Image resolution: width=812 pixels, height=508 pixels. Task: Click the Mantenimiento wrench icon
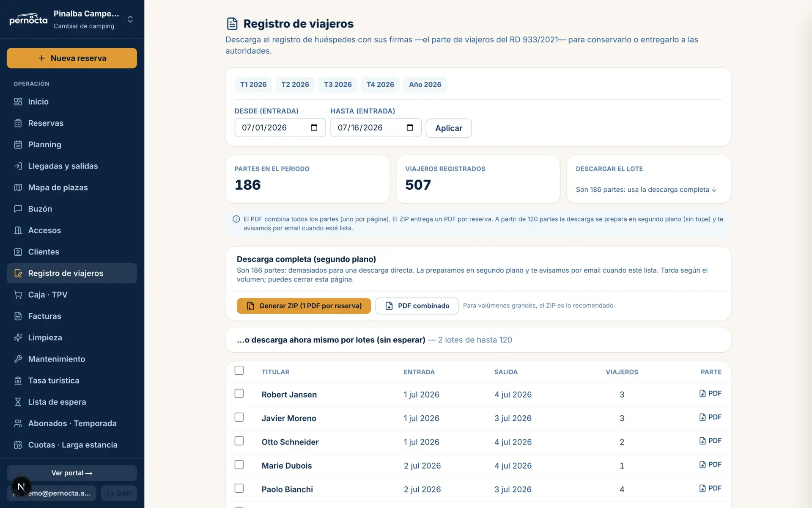(18, 359)
